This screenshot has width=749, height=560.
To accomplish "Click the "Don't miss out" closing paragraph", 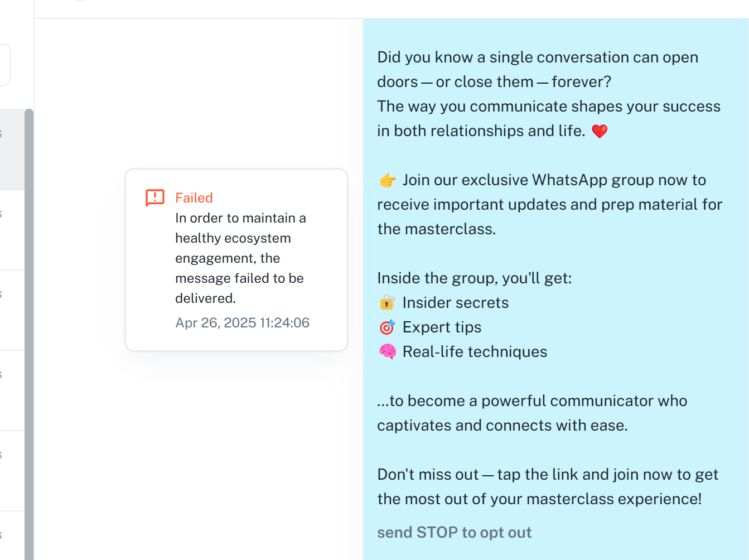I will tap(548, 486).
